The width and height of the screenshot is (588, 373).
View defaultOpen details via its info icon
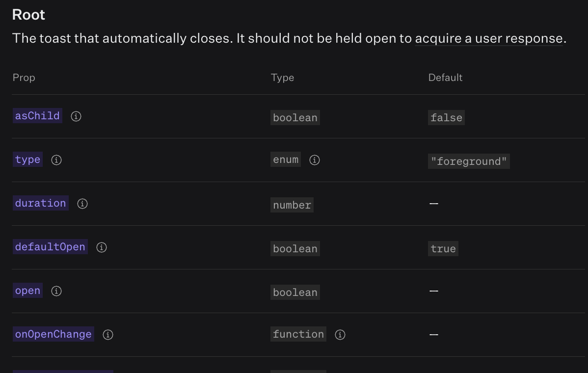tap(101, 247)
